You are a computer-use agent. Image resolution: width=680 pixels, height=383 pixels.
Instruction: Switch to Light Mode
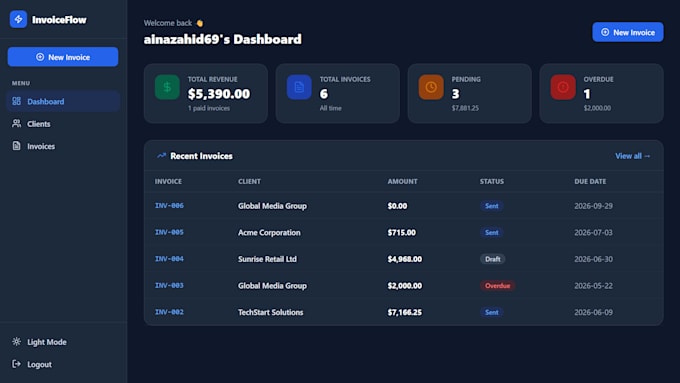(x=63, y=342)
